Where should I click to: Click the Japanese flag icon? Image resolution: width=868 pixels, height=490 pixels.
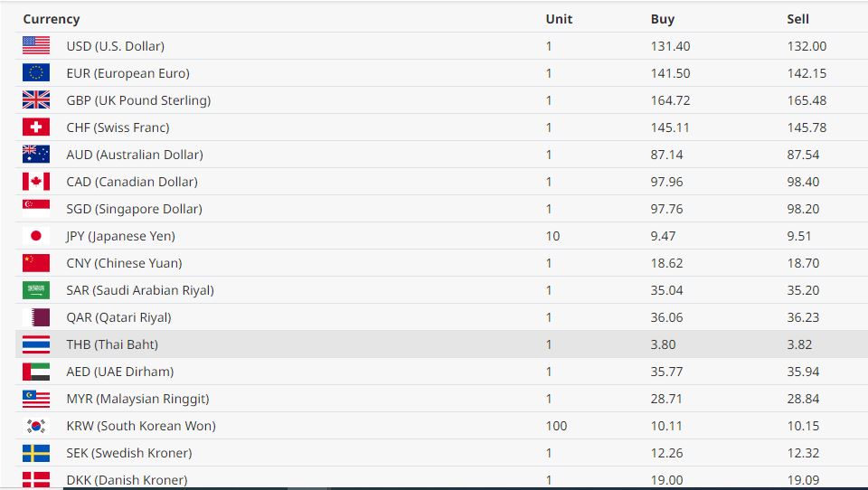pos(36,236)
